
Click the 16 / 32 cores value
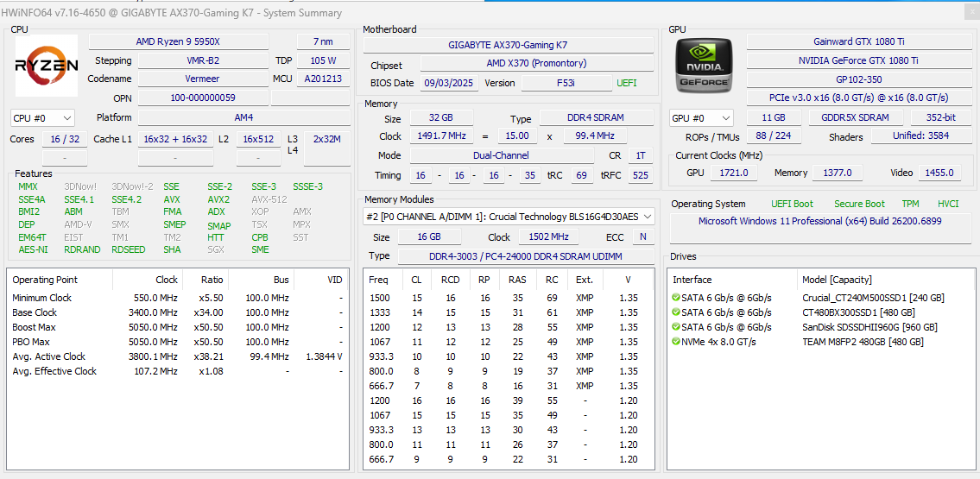click(x=65, y=139)
